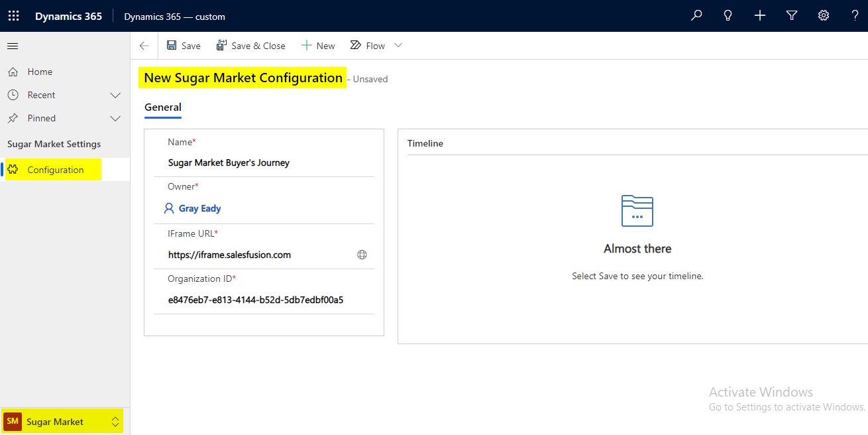Open the Dynamics 365 app launcher grid
868x435 pixels.
(x=13, y=16)
